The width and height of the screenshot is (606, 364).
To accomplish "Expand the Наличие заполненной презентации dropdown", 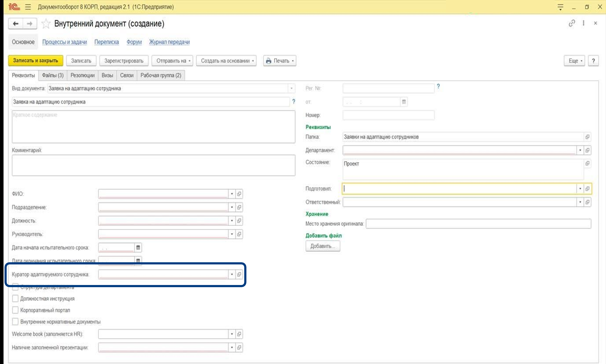I will pos(232,347).
